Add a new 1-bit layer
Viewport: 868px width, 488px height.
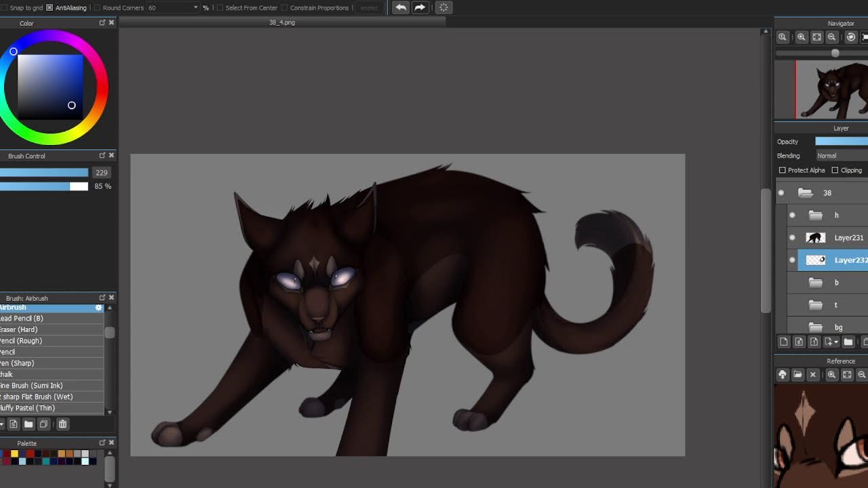[x=814, y=342]
